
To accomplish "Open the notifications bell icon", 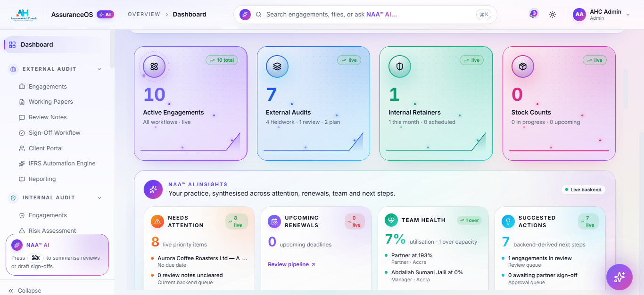I will click(533, 15).
